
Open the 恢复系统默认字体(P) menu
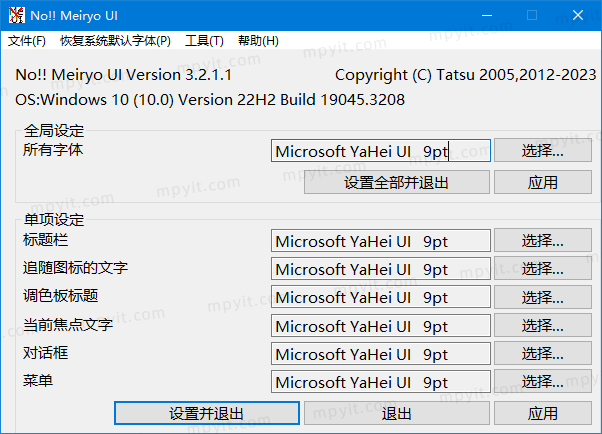point(115,40)
